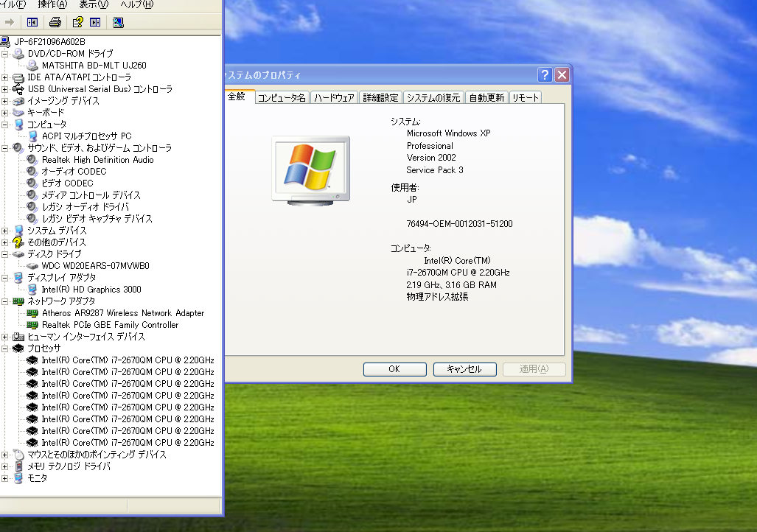
Task: Open the 詳細設定 tab
Action: 380,97
